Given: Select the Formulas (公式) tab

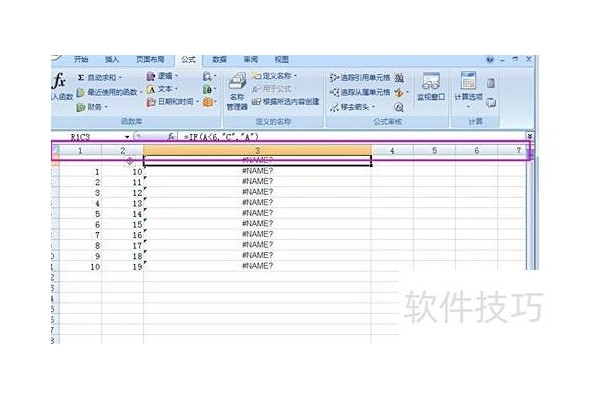Looking at the screenshot, I should click(188, 60).
